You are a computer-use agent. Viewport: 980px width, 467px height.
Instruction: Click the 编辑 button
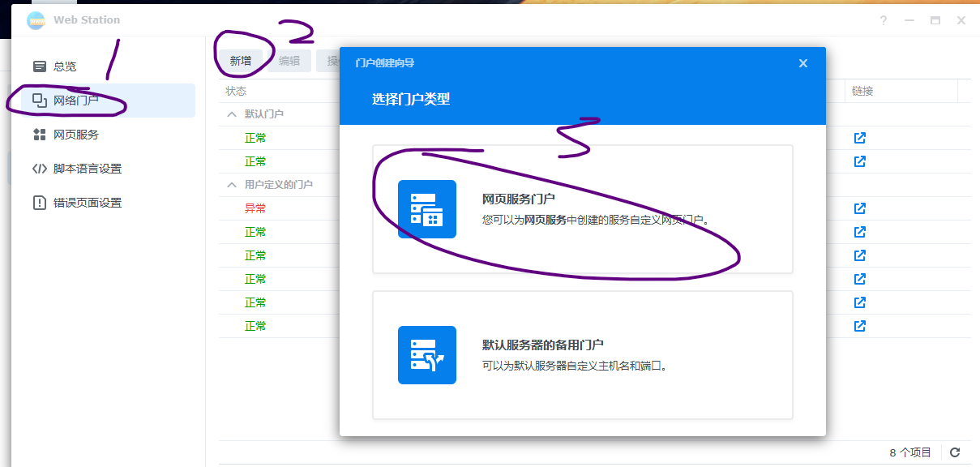[x=289, y=61]
